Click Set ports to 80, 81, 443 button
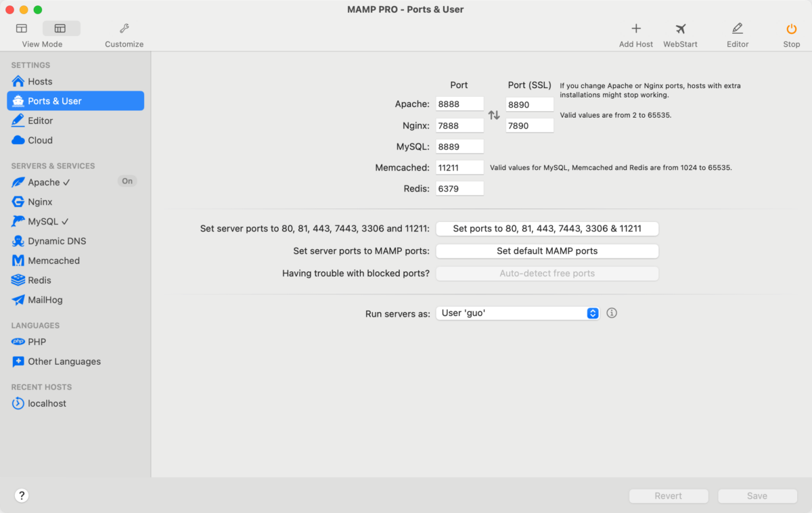This screenshot has width=812, height=513. (547, 229)
